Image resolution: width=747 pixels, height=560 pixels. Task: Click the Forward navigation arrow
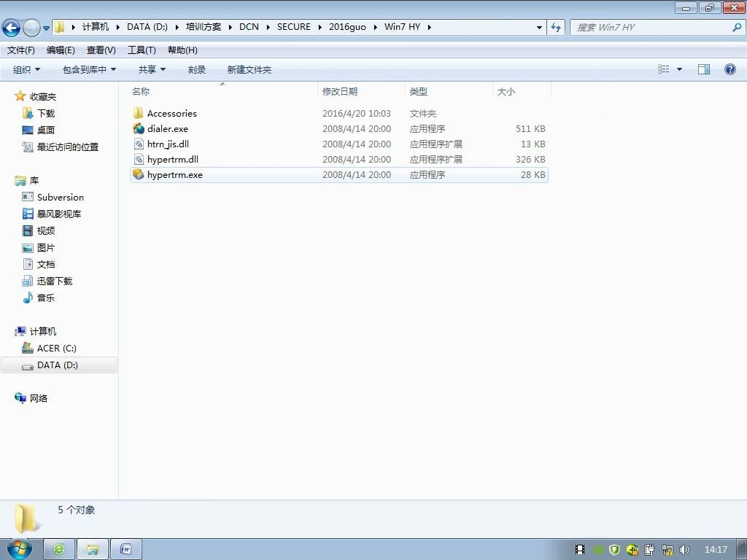tap(31, 28)
